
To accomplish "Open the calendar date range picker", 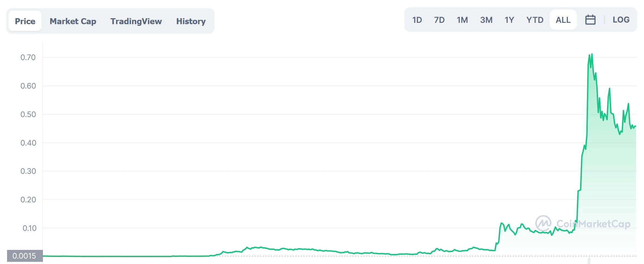I will coord(590,20).
